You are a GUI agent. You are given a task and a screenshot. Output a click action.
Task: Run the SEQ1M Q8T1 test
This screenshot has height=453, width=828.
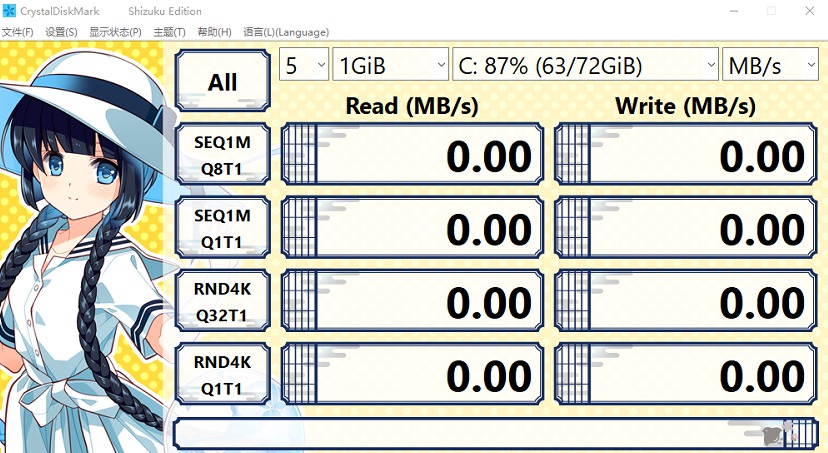pyautogui.click(x=223, y=155)
